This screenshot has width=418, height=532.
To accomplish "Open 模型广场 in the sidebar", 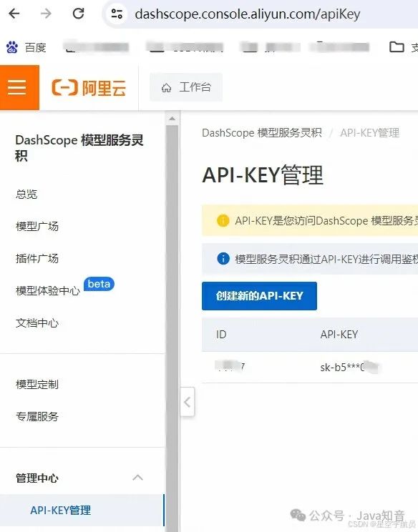I will (x=37, y=226).
